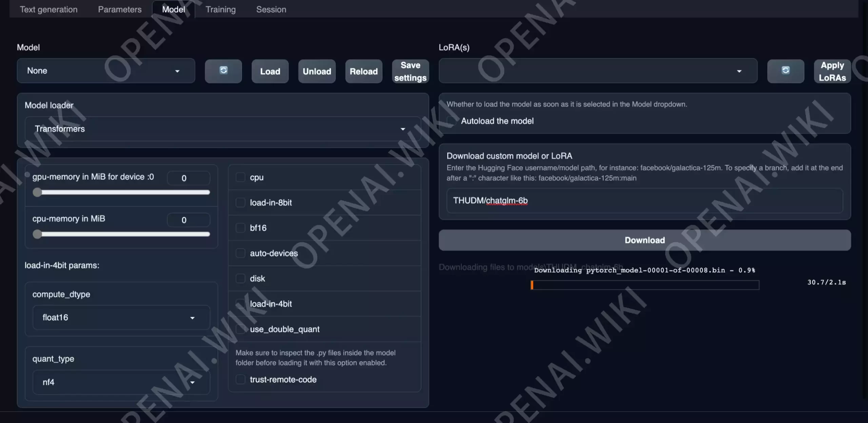Viewport: 868px width, 423px height.
Task: Click the 'Download custom model or LoRA' heading
Action: [x=509, y=156]
